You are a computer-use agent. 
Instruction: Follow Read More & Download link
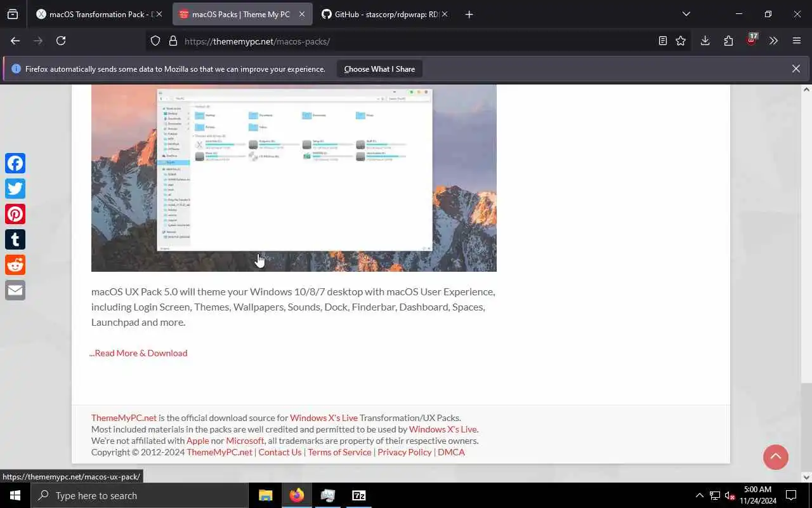pyautogui.click(x=138, y=353)
